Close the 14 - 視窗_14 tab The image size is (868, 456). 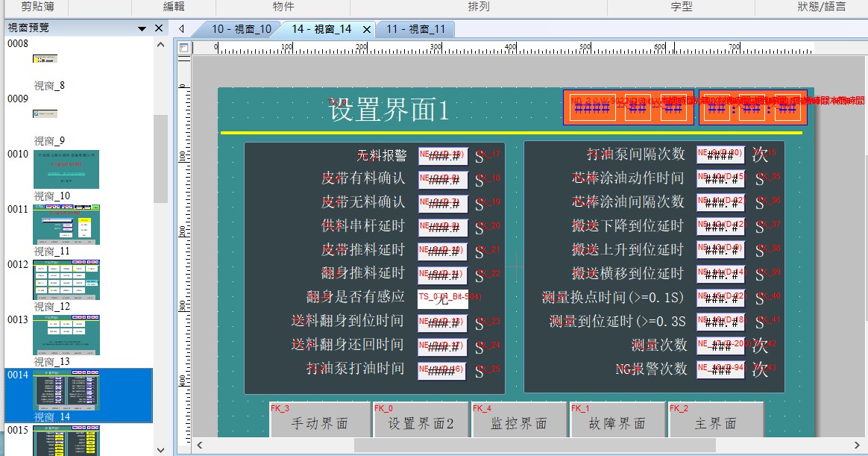pyautogui.click(x=367, y=30)
